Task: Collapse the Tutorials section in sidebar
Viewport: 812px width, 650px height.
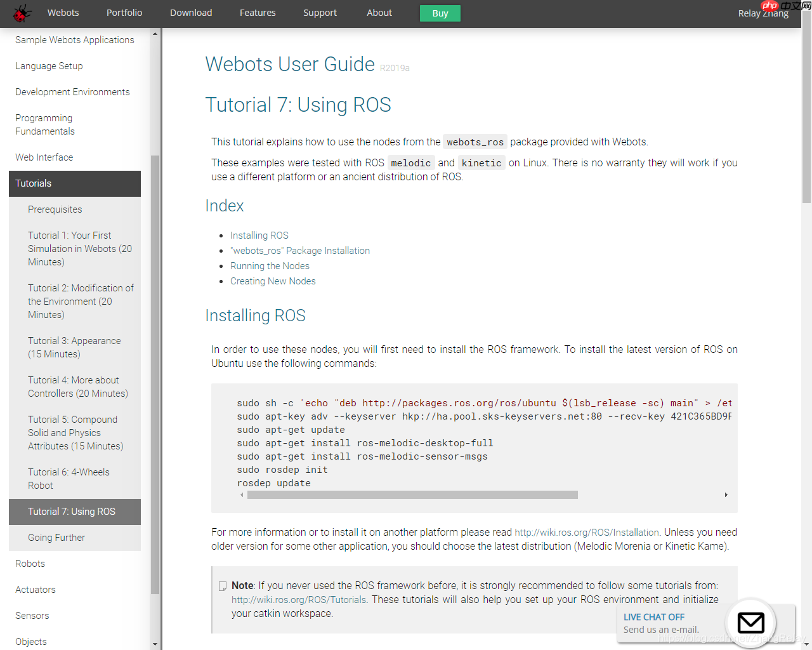Action: pyautogui.click(x=75, y=183)
